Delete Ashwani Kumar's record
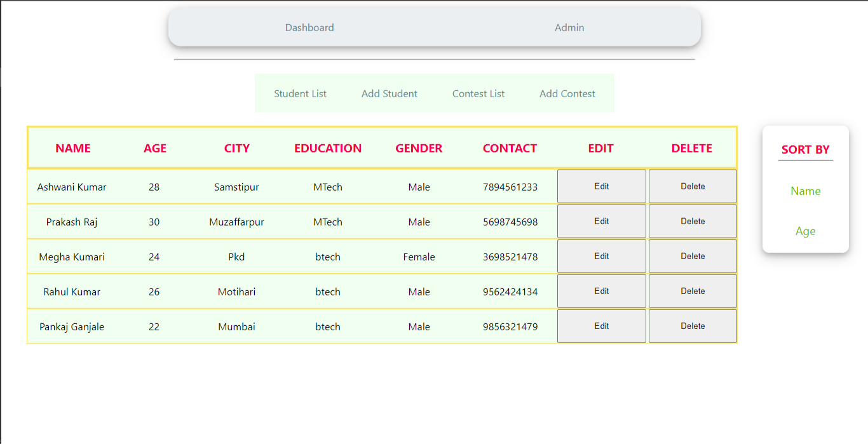The width and height of the screenshot is (868, 444). pyautogui.click(x=692, y=185)
